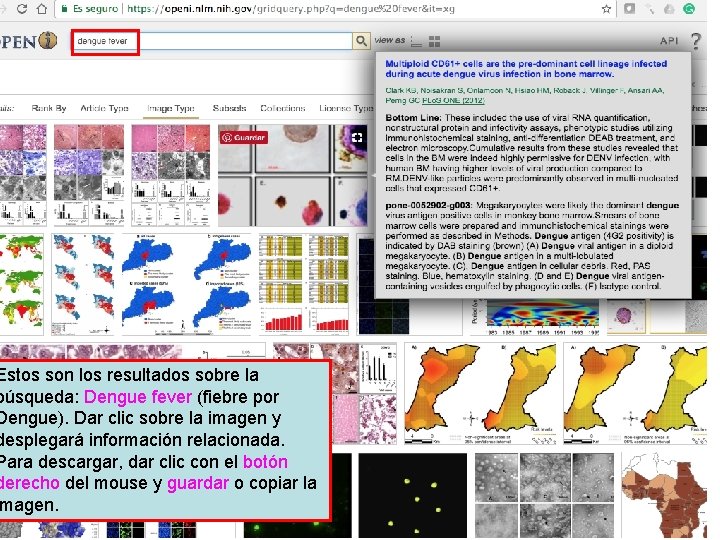Screen dimensions: 720x540
Task: Open the rainbow wavelet spectrum thumbnail
Action: pos(535,317)
